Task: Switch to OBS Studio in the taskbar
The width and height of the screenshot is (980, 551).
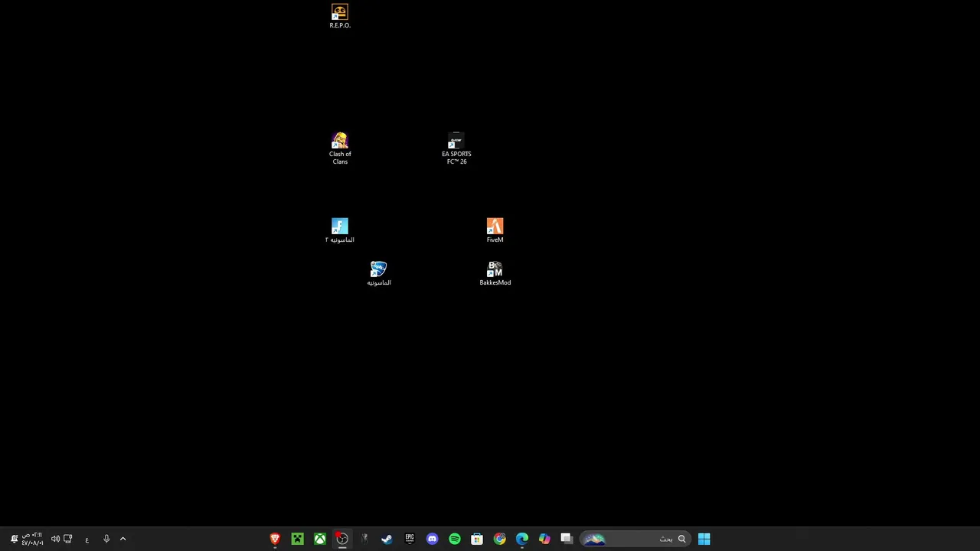Action: coord(342,540)
